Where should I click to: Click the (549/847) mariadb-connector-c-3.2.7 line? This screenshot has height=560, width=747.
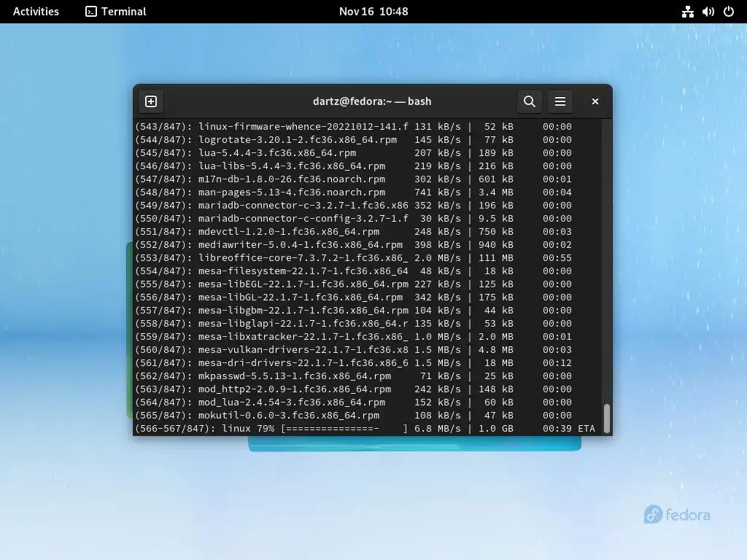[353, 205]
